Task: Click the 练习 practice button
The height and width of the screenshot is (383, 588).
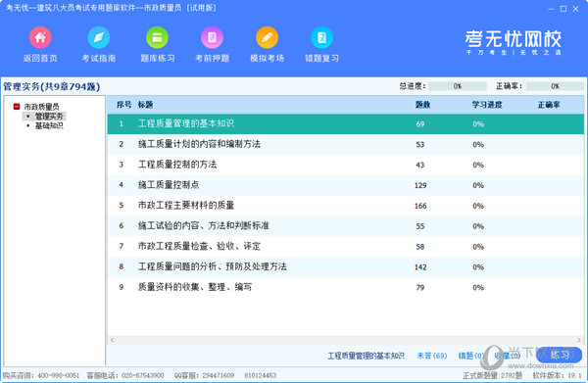Action: pos(560,355)
